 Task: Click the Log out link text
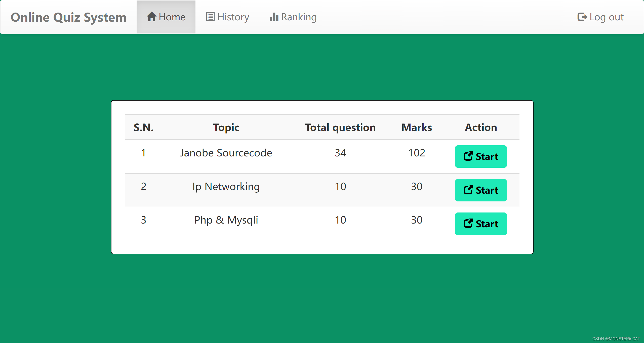[x=607, y=17]
